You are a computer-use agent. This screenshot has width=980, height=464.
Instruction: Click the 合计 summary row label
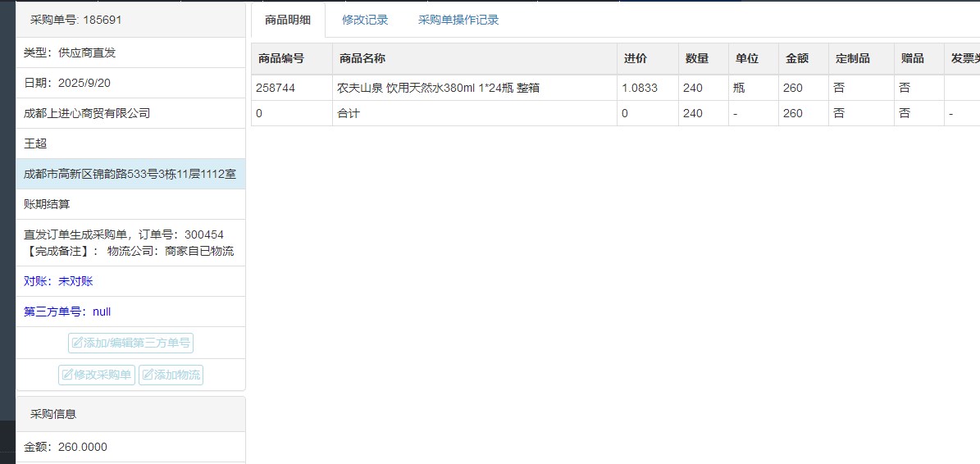349,113
